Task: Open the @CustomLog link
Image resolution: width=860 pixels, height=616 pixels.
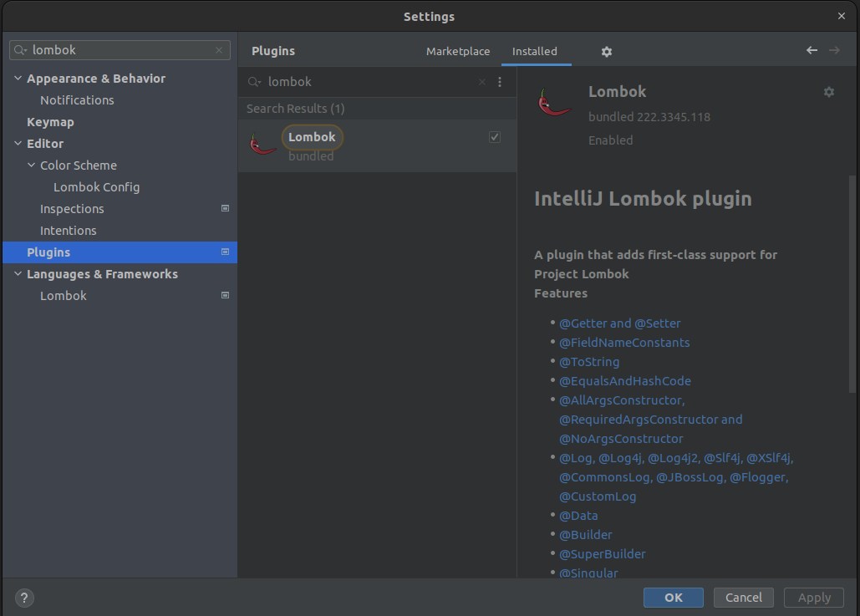Action: (598, 496)
